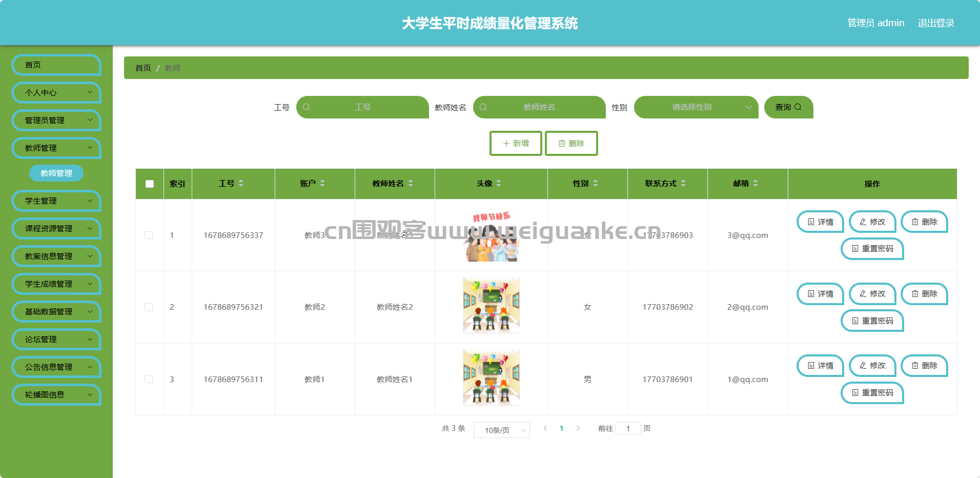Screen dimensions: 980x478
Task: Open the 10条/页 page size dropdown
Action: (501, 430)
